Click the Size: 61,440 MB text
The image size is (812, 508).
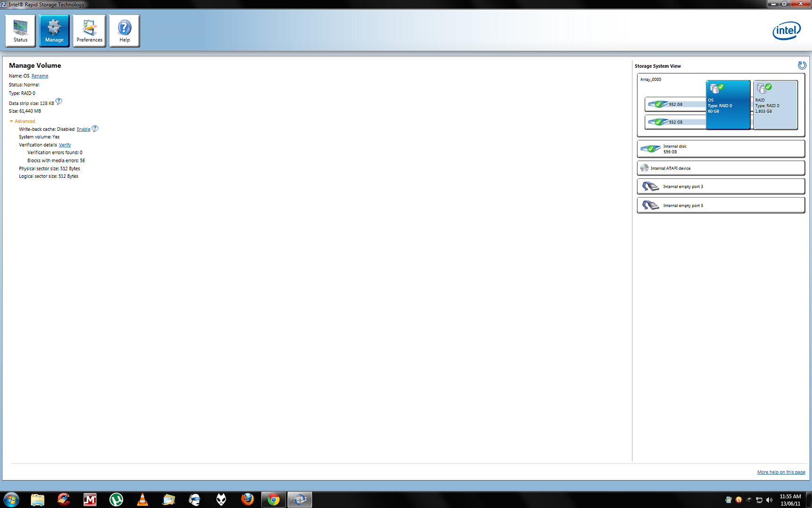coord(25,111)
